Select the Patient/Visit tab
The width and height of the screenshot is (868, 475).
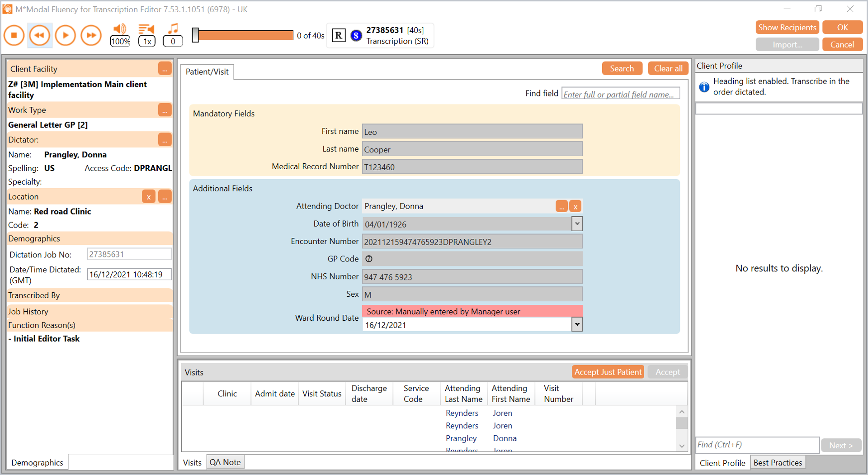tap(207, 72)
